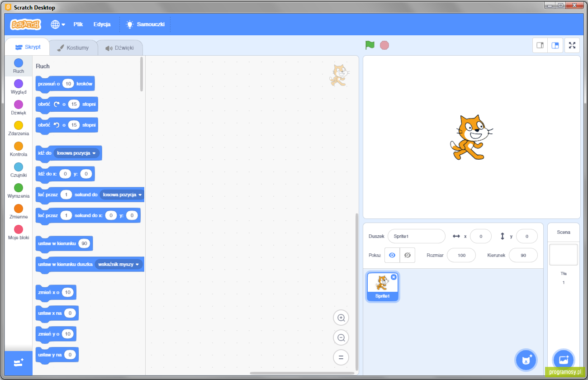Switch to large stage layout
This screenshot has width=588, height=380.
pyautogui.click(x=555, y=45)
